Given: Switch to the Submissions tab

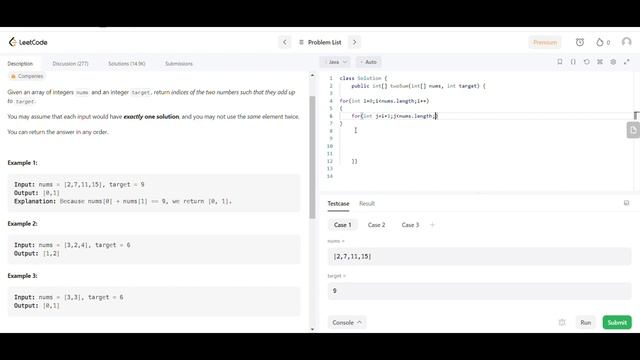Looking at the screenshot, I should tap(179, 64).
